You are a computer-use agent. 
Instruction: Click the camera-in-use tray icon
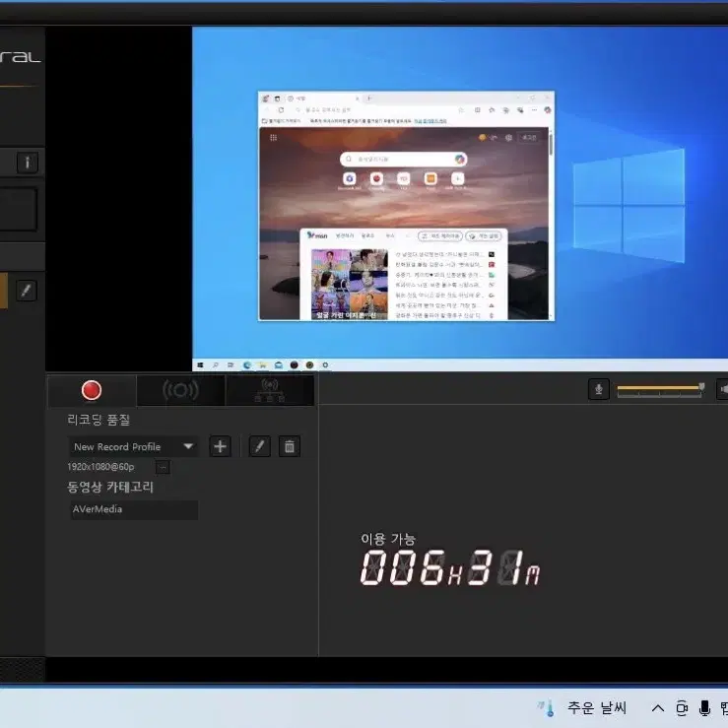point(682,708)
